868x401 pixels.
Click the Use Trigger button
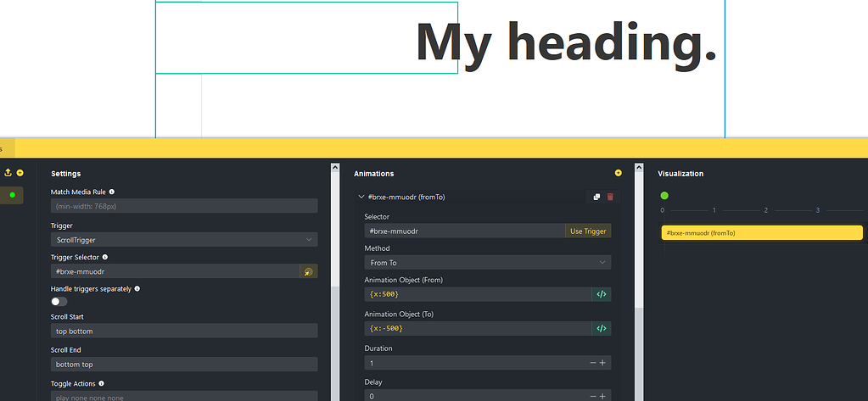[587, 231]
